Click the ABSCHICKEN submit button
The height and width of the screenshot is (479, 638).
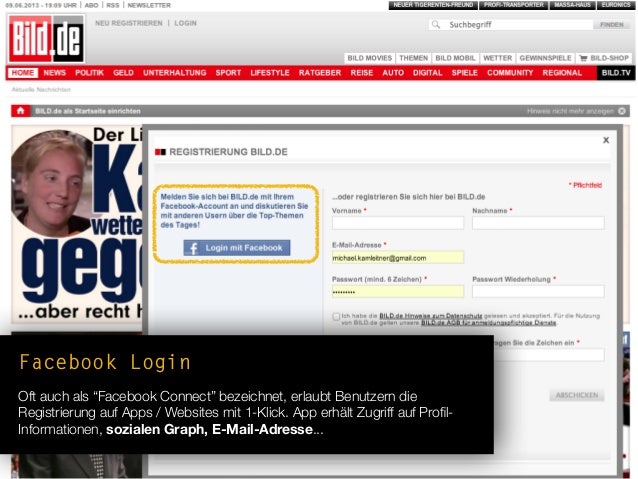click(577, 395)
